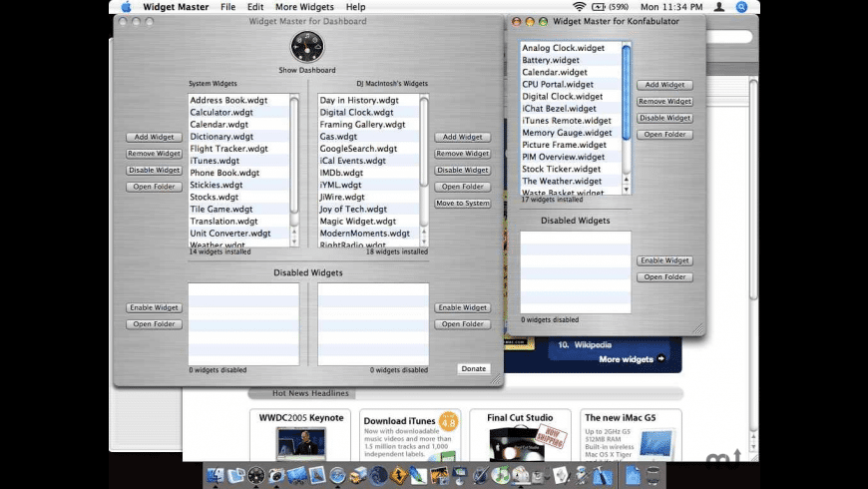
Task: Select Flight Tracker.wdgt in the list
Action: (x=238, y=149)
